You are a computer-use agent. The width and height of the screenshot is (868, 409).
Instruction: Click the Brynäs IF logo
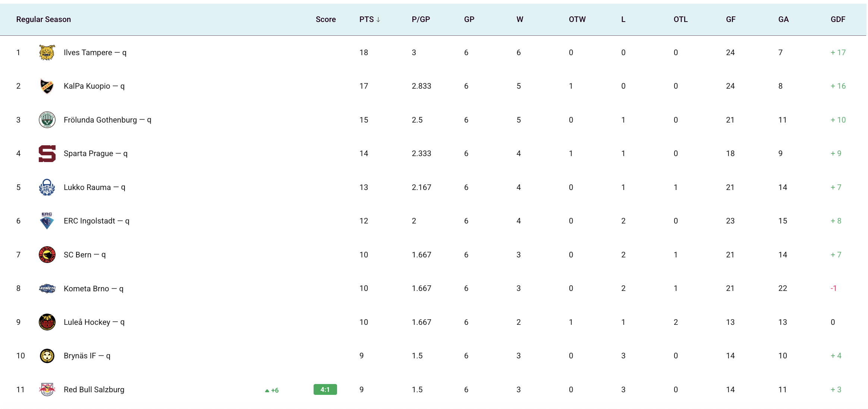click(x=47, y=356)
